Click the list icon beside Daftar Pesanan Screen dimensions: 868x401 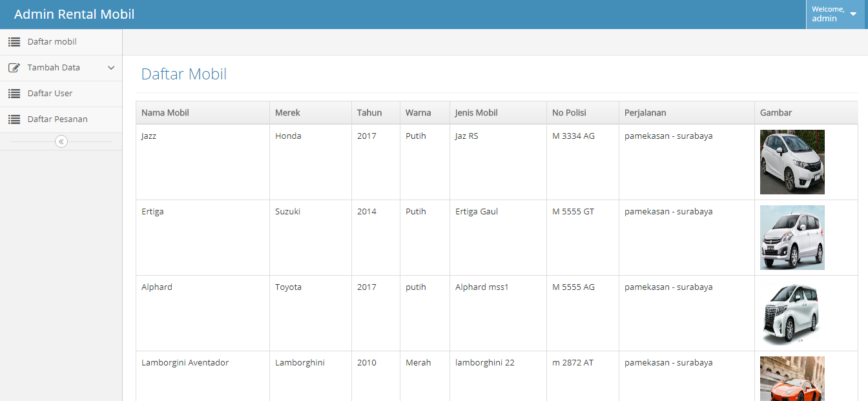click(x=14, y=119)
